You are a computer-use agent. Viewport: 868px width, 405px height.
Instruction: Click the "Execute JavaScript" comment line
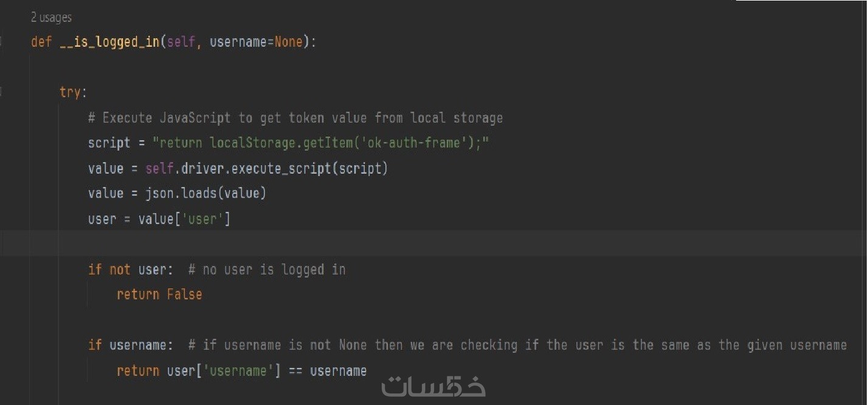[x=295, y=118]
